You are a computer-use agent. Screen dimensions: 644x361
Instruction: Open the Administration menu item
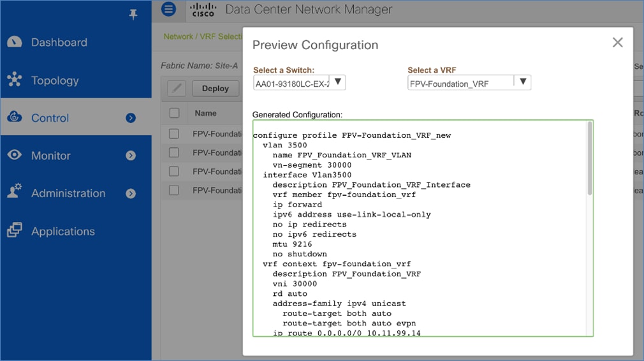click(68, 193)
